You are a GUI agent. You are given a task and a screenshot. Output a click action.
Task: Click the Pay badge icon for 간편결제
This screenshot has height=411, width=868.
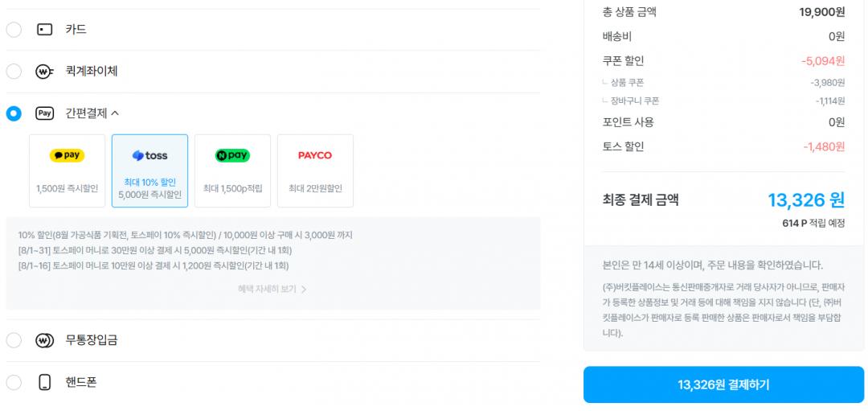44,113
